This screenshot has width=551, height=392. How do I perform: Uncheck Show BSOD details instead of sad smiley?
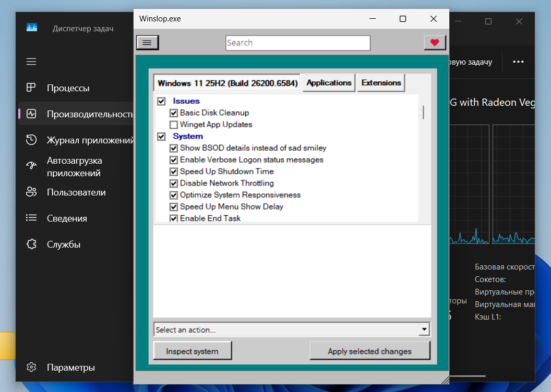click(x=173, y=148)
